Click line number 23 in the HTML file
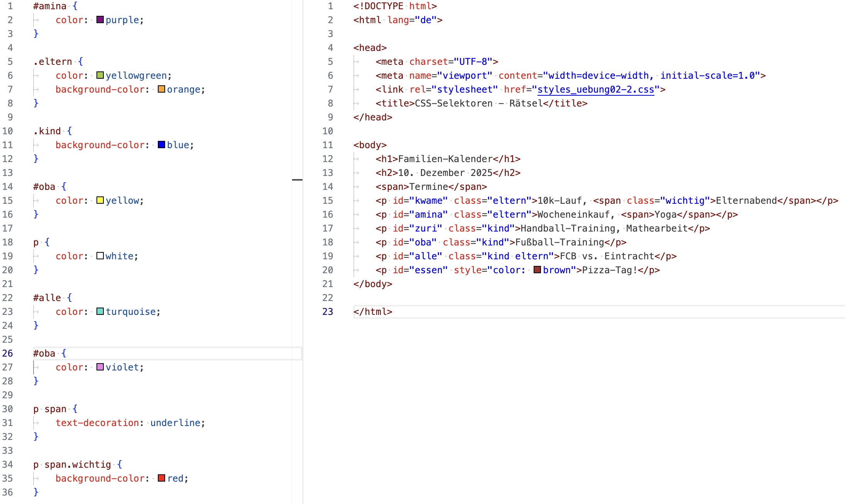Screen dimensions: 845x504 pyautogui.click(x=328, y=311)
